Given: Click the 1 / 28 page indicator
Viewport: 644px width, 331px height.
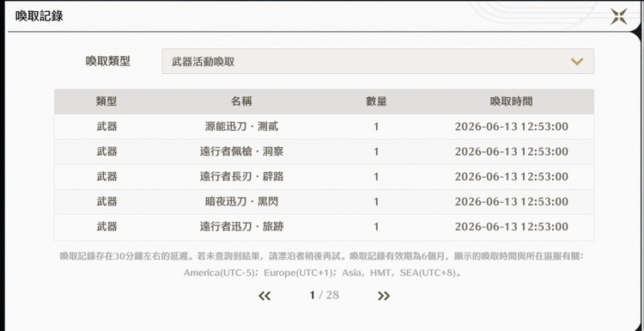Looking at the screenshot, I should click(325, 295).
